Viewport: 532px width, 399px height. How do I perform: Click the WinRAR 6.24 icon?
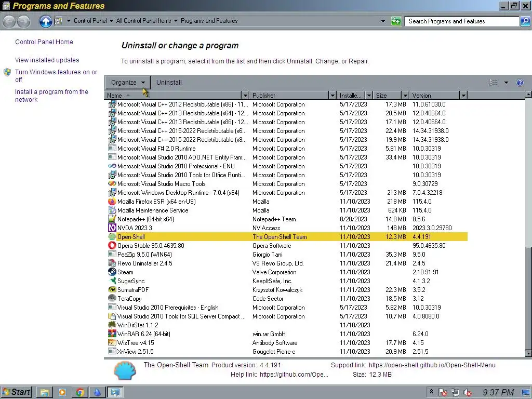[112, 334]
